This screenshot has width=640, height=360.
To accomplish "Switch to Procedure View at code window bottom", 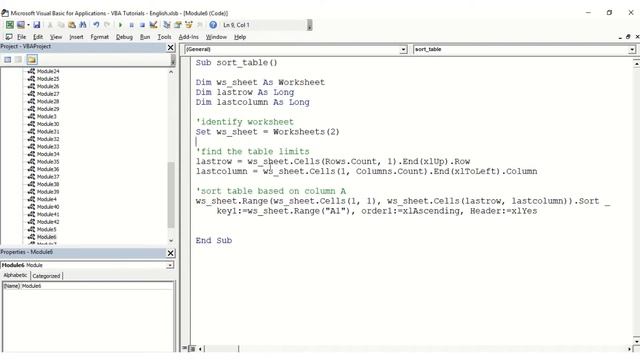I will coord(185,348).
